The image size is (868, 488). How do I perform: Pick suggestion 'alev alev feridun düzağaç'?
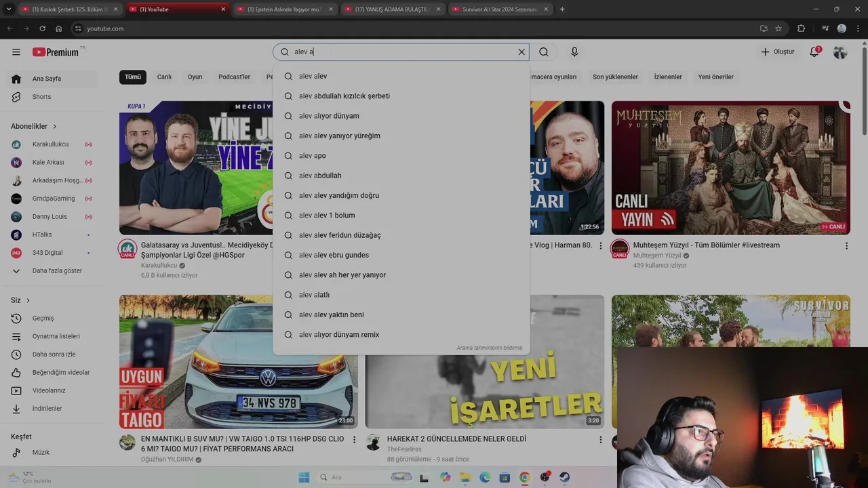tap(401, 235)
